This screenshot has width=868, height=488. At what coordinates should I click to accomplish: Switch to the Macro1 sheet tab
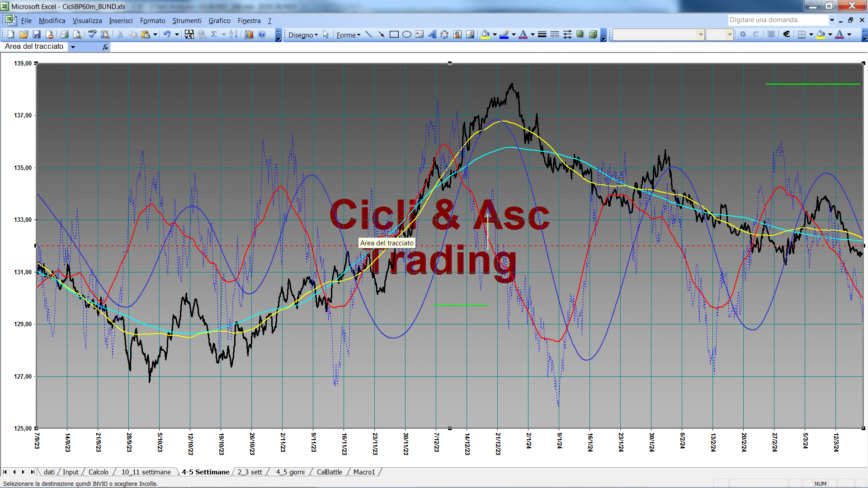pos(364,472)
